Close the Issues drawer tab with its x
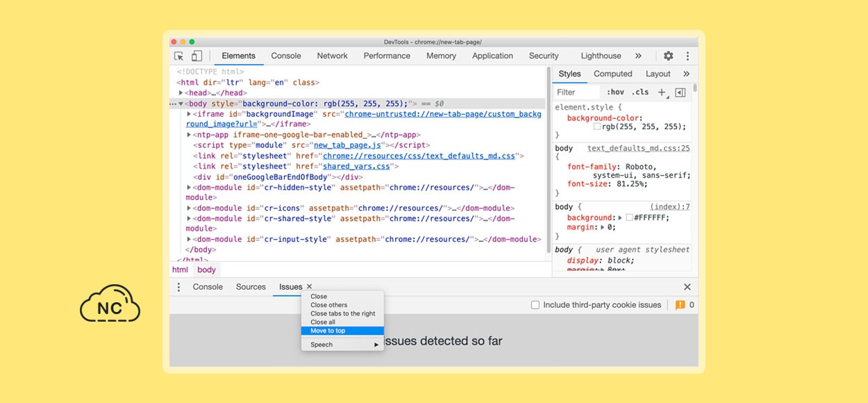 point(309,286)
